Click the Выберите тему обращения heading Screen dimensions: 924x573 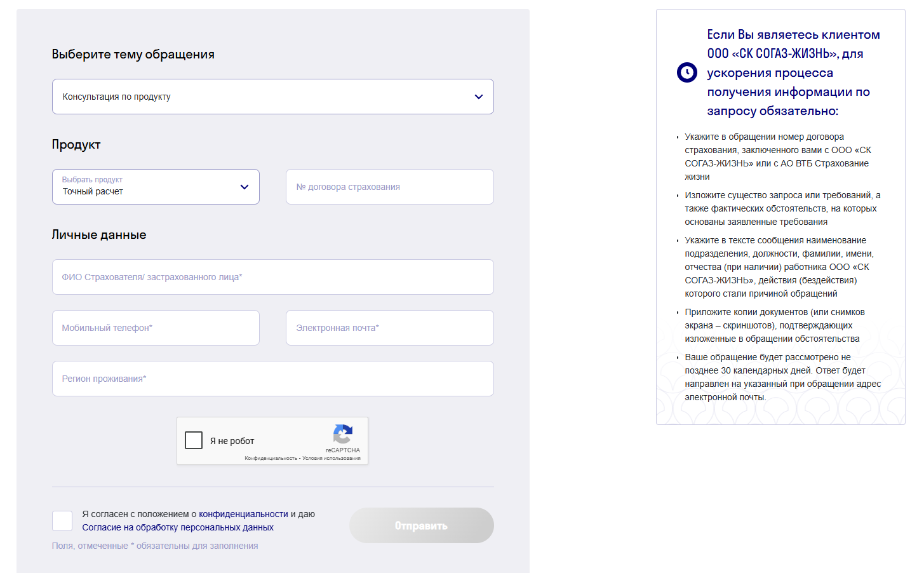(133, 55)
